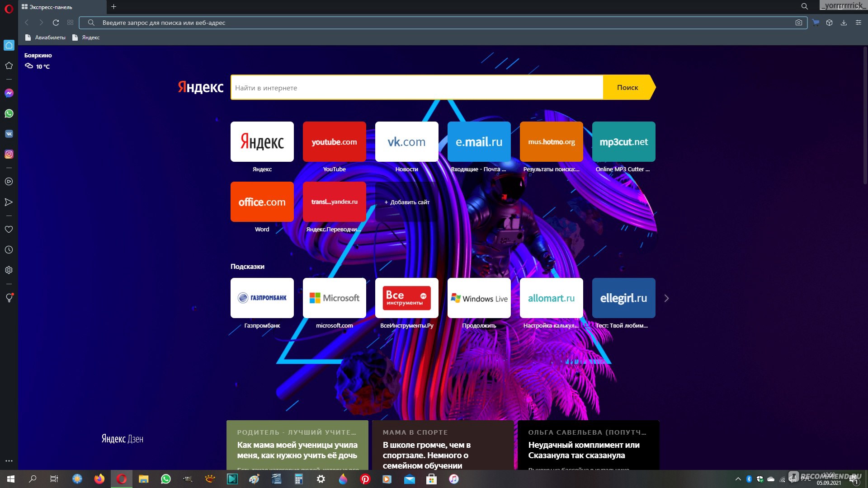Expand the browser new tab button
The width and height of the screenshot is (868, 488).
coord(114,7)
